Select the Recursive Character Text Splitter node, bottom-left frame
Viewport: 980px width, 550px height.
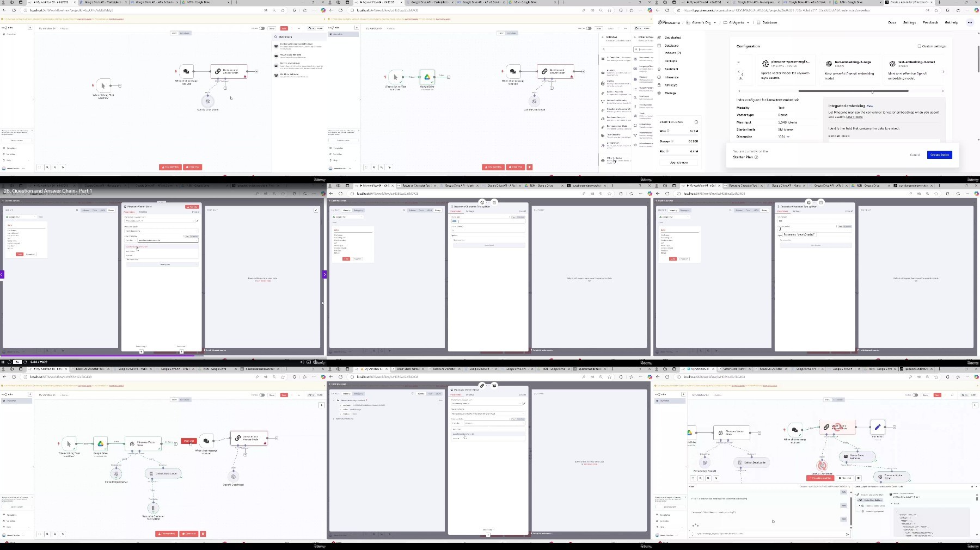153,508
